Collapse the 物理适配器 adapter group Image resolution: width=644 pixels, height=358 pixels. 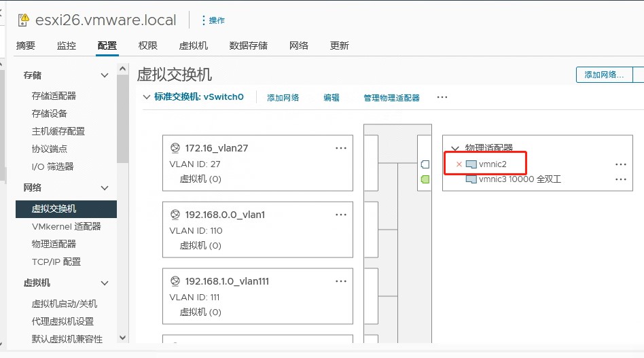(455, 148)
